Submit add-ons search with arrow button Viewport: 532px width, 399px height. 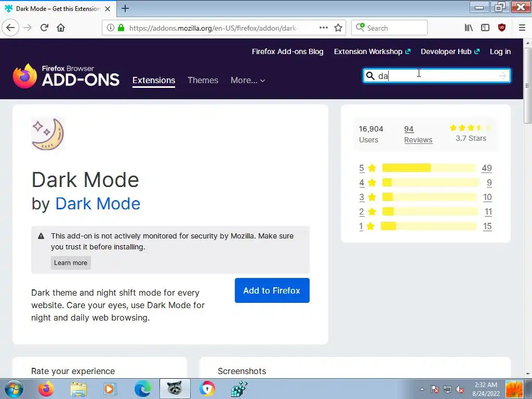coord(502,76)
